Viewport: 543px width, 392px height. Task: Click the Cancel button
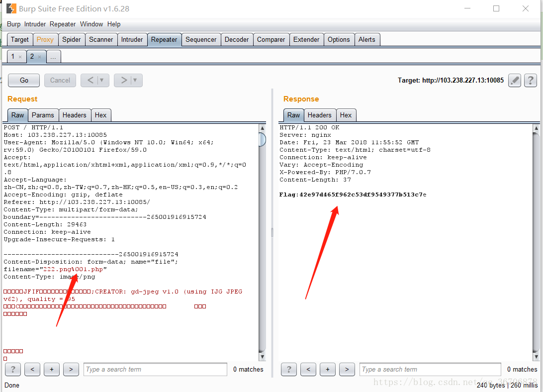(x=60, y=81)
